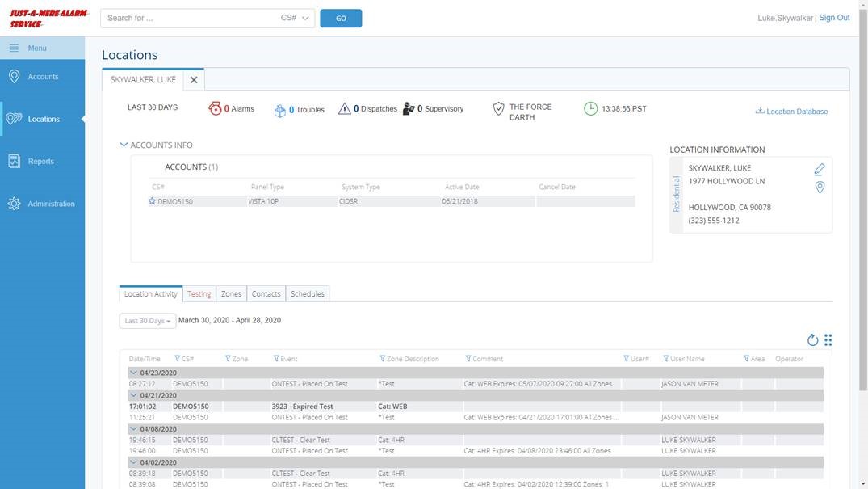Open the Contacts tab
The image size is (868, 489).
(266, 294)
